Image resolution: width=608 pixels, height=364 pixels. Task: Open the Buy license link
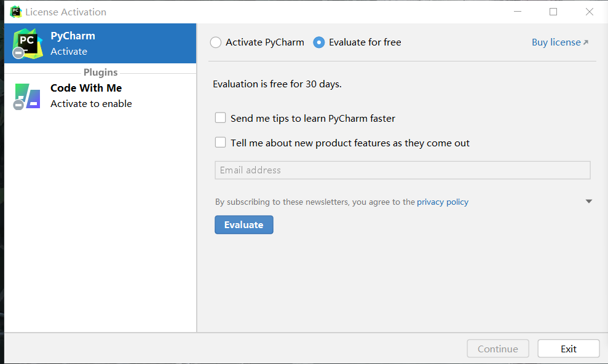click(x=560, y=42)
